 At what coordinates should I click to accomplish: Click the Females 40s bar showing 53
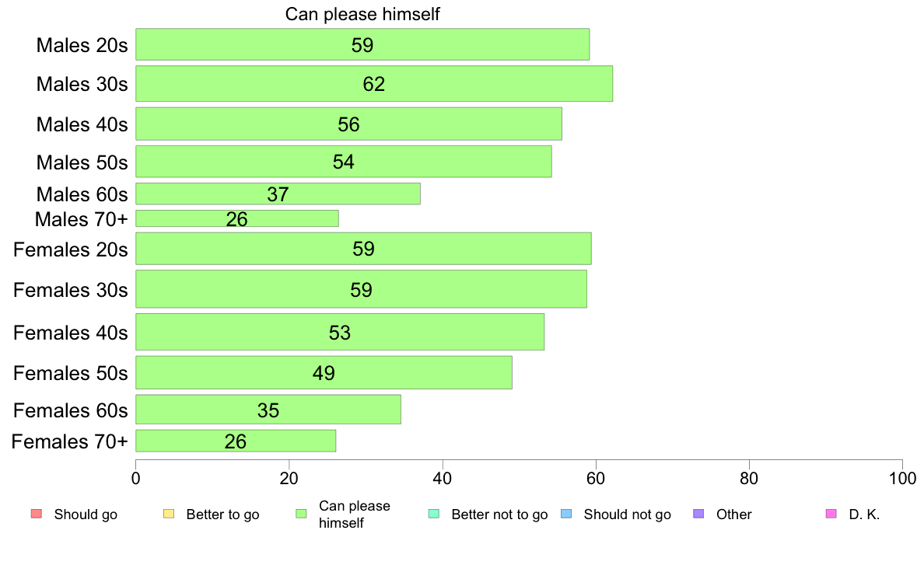coord(340,332)
